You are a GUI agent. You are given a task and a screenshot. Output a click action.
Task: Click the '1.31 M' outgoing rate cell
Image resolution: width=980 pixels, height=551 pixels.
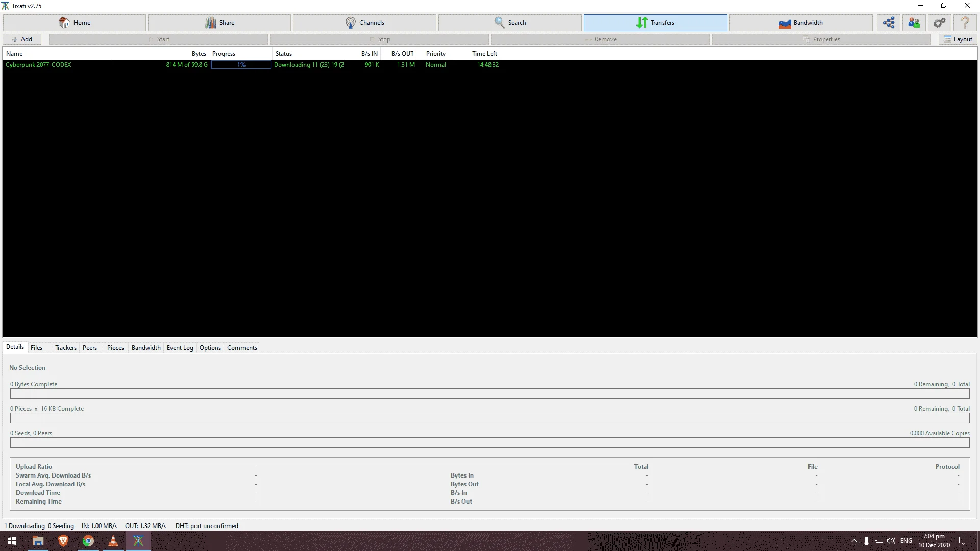406,65
